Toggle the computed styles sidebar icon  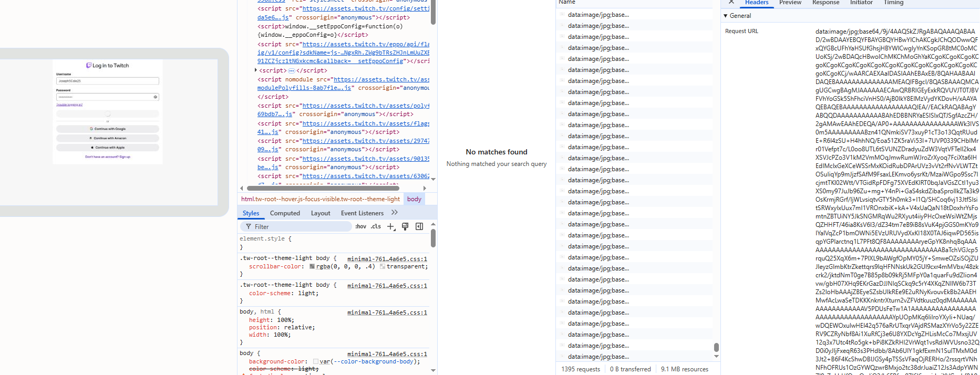click(419, 226)
